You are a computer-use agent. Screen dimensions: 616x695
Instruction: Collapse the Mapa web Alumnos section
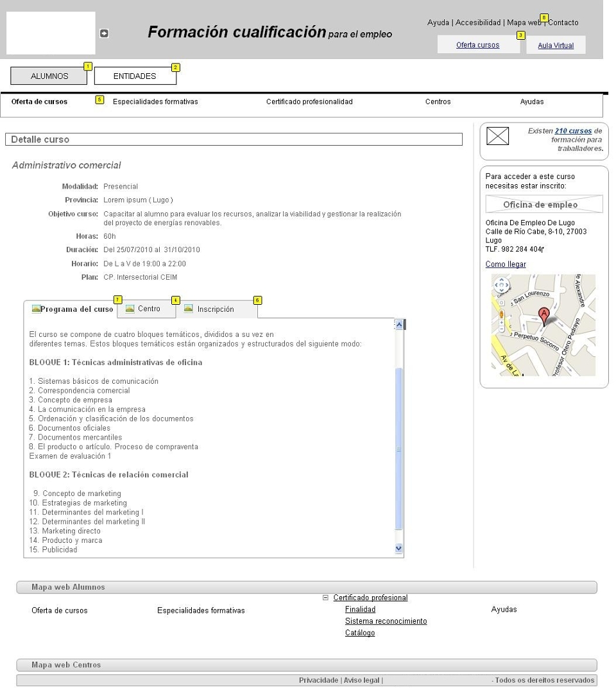(x=307, y=587)
